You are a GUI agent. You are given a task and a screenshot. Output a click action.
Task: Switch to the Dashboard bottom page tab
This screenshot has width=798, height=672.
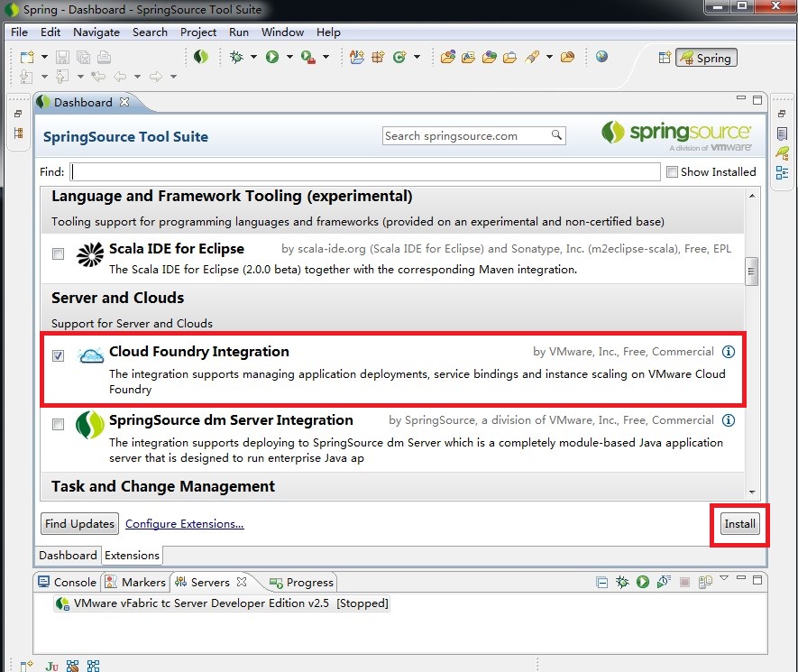coord(68,555)
